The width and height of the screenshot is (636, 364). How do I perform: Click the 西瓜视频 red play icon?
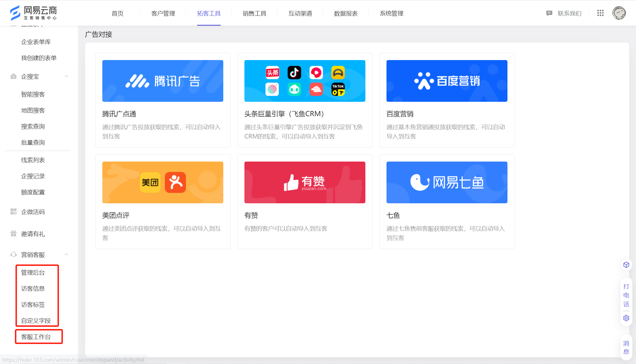click(316, 73)
